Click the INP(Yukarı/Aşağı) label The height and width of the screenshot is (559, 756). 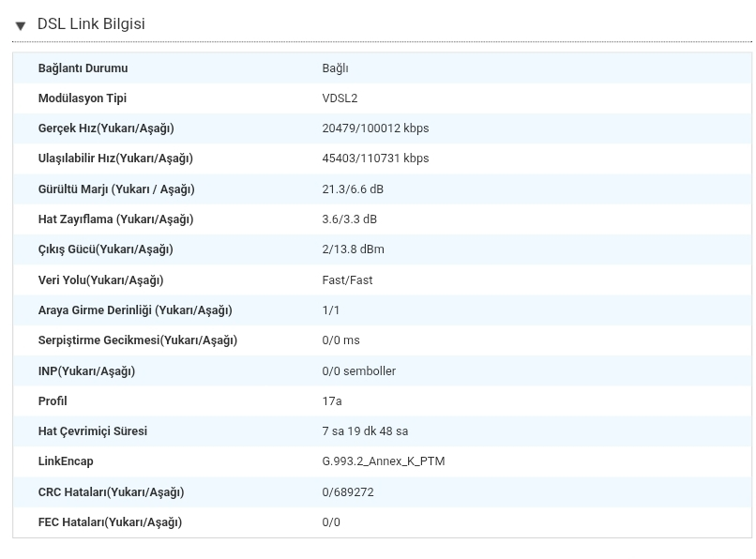click(87, 371)
